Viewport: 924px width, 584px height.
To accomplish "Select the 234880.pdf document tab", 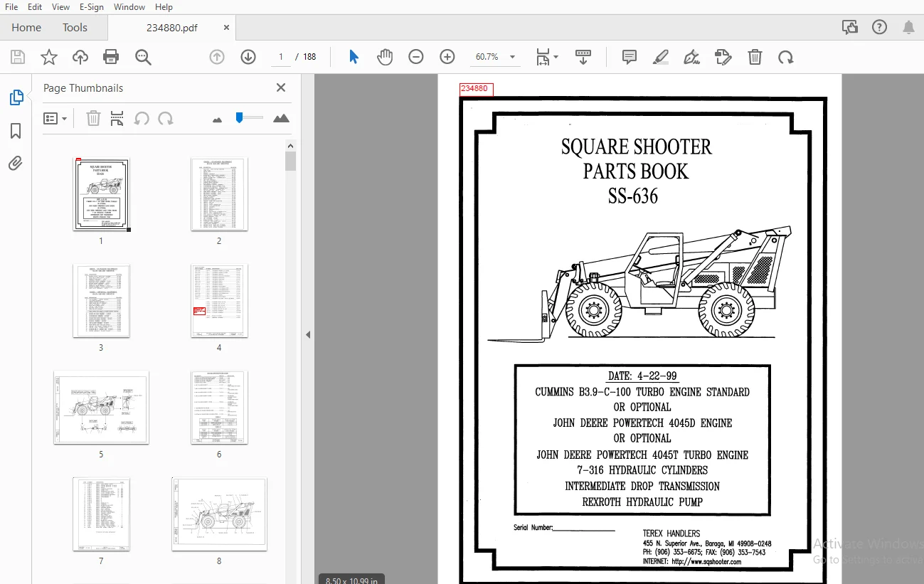I will tap(171, 28).
